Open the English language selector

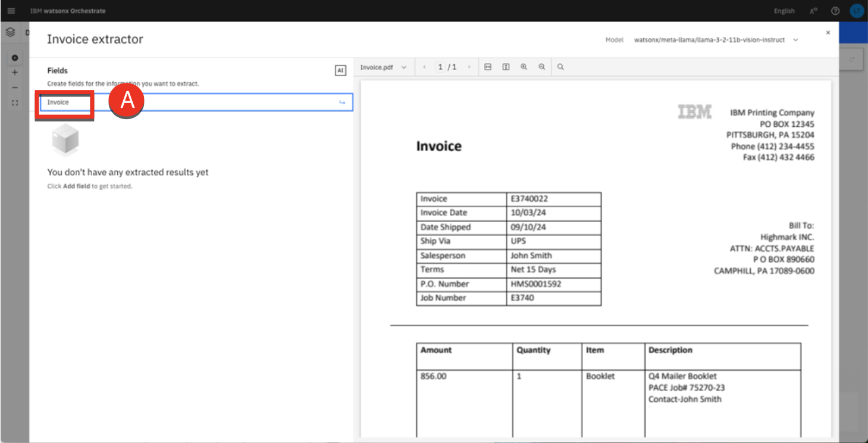pos(784,11)
